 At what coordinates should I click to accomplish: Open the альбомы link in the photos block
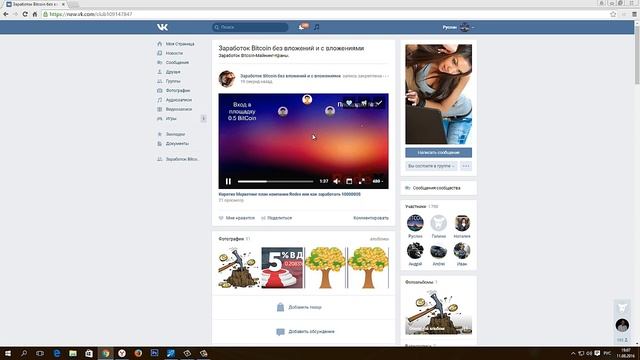coord(379,239)
